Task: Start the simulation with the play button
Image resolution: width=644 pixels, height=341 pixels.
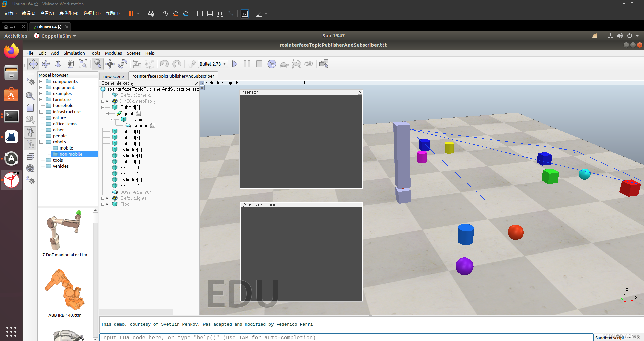Action: (x=235, y=64)
